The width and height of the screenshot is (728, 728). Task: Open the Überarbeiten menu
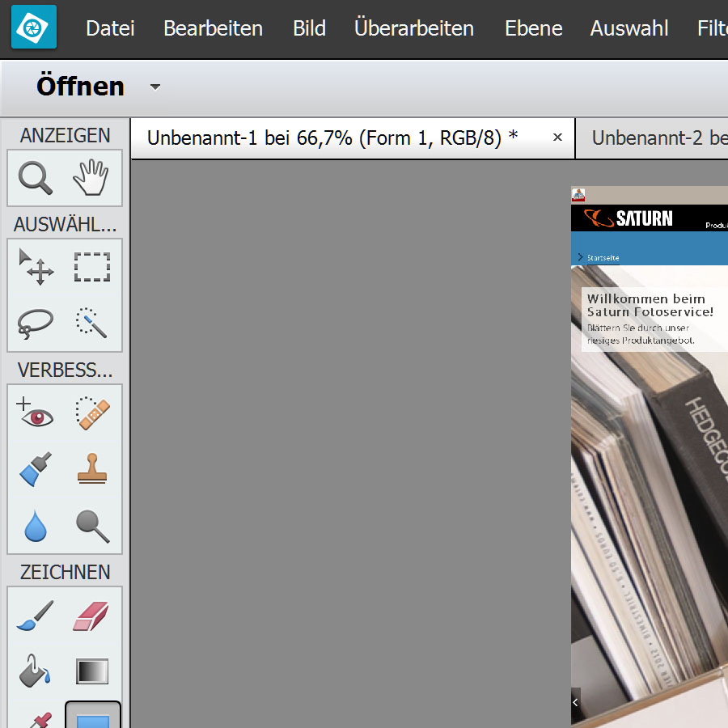click(414, 27)
